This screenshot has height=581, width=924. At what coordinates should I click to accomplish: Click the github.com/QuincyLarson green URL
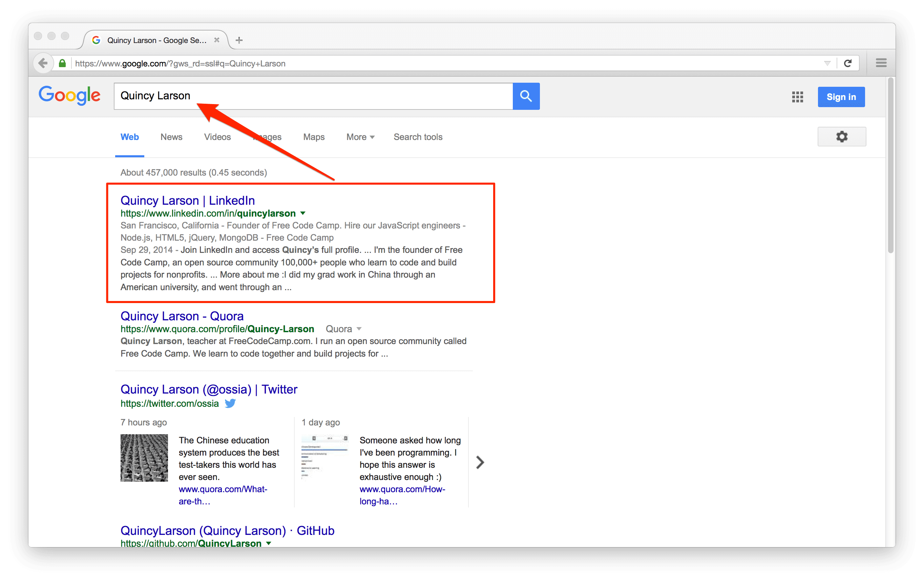[x=191, y=543]
